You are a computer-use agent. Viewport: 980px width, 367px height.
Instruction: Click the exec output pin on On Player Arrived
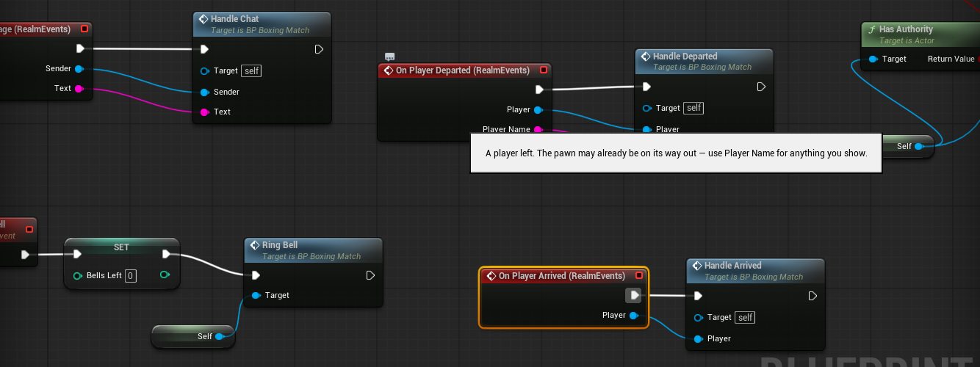[634, 296]
